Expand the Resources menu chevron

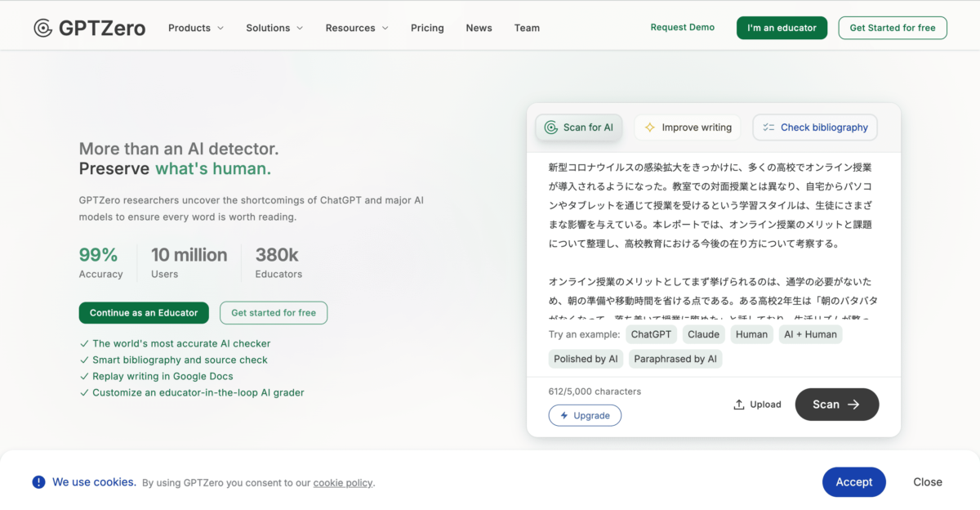tap(385, 28)
